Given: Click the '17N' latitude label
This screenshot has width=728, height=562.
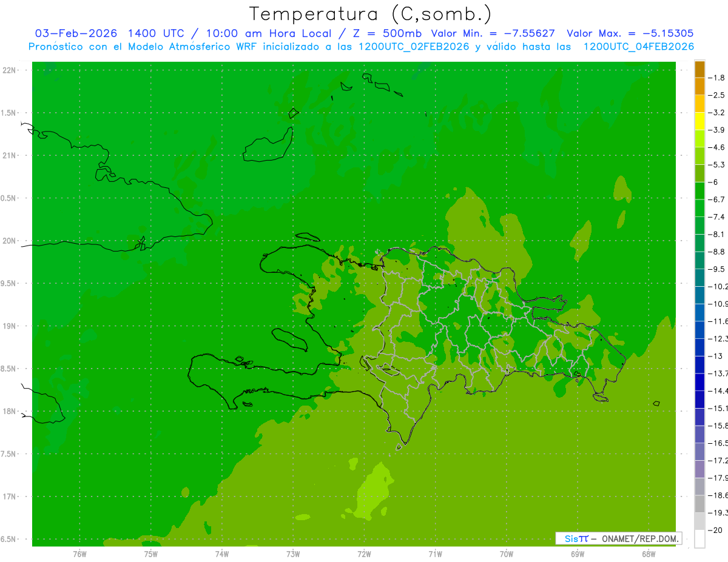Looking at the screenshot, I should [x=10, y=497].
